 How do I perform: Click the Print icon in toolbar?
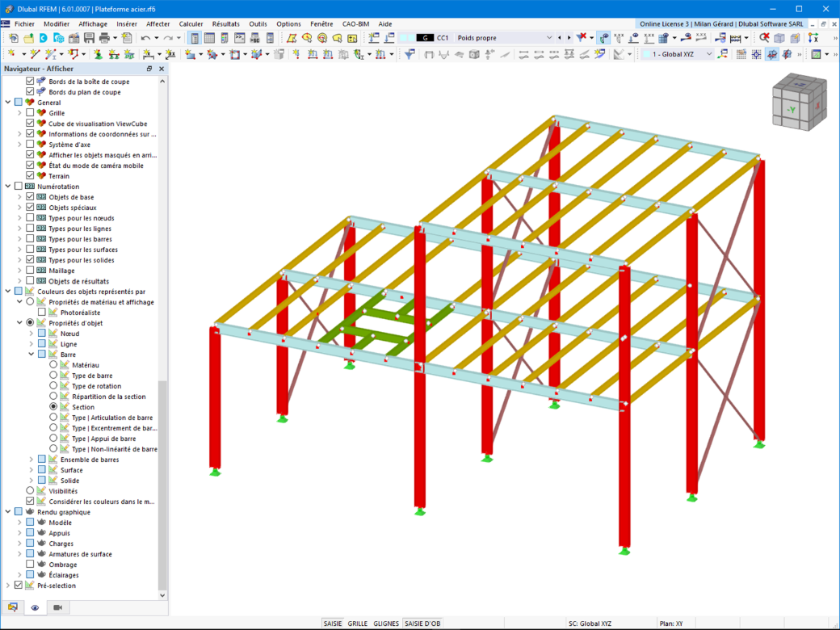tap(104, 38)
